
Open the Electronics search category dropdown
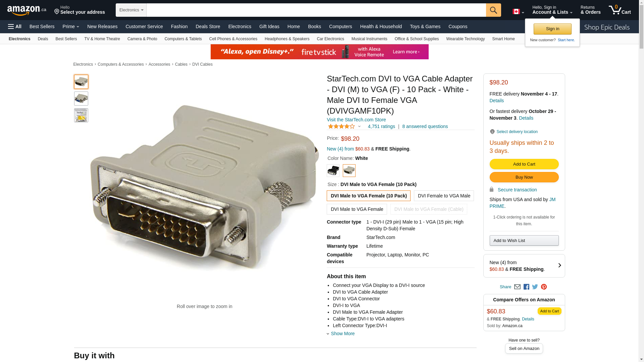131,10
